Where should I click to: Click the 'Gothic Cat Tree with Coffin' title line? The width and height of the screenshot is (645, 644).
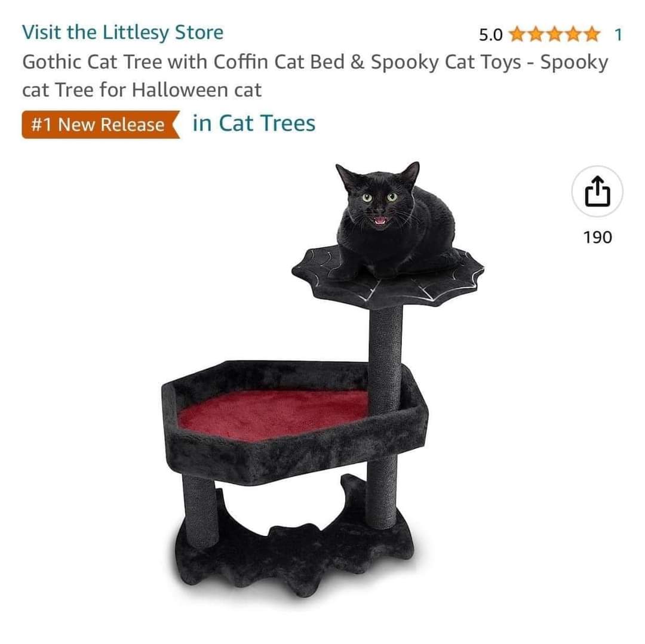pyautogui.click(x=315, y=62)
